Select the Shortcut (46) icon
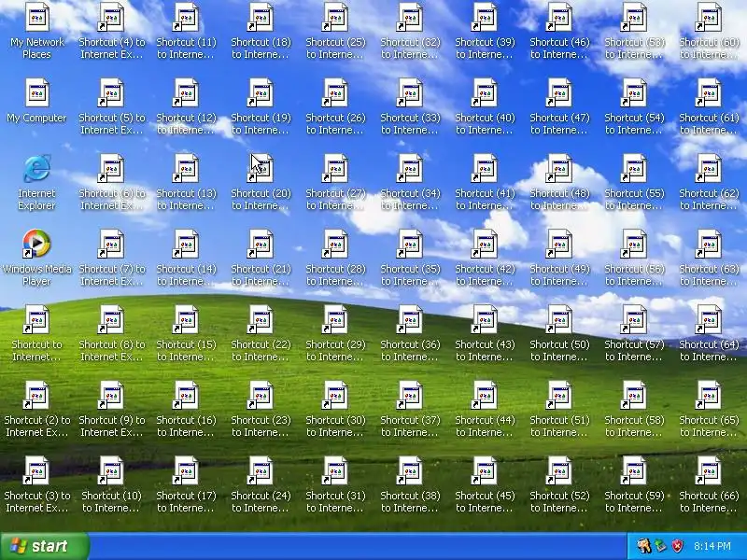This screenshot has height=560, width=747. click(559, 17)
